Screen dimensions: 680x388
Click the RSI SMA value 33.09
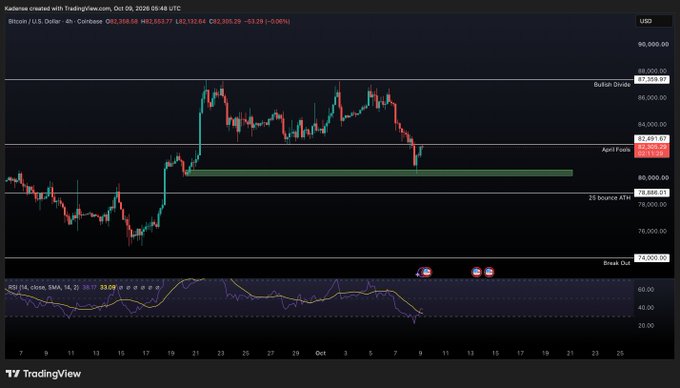point(108,287)
